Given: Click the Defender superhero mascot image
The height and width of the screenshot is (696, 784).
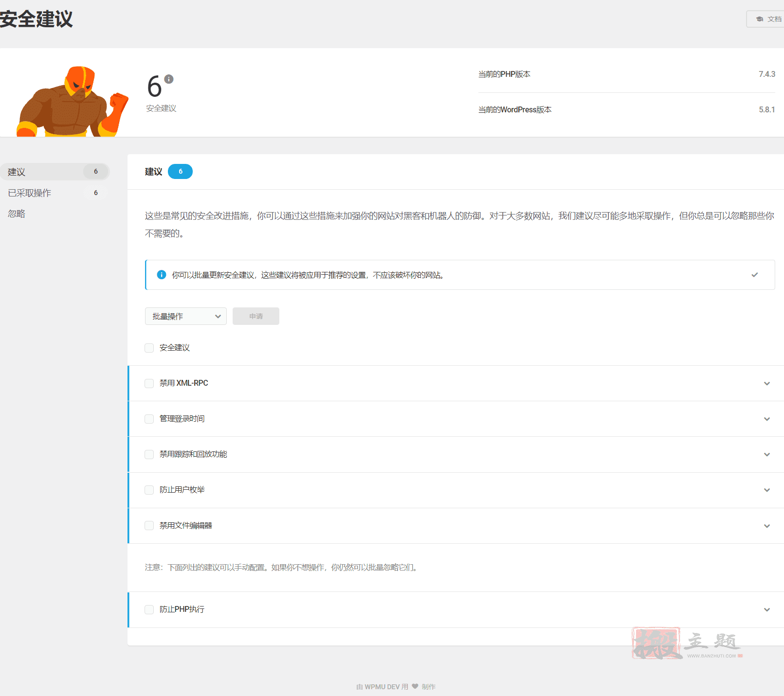Looking at the screenshot, I should tap(72, 102).
